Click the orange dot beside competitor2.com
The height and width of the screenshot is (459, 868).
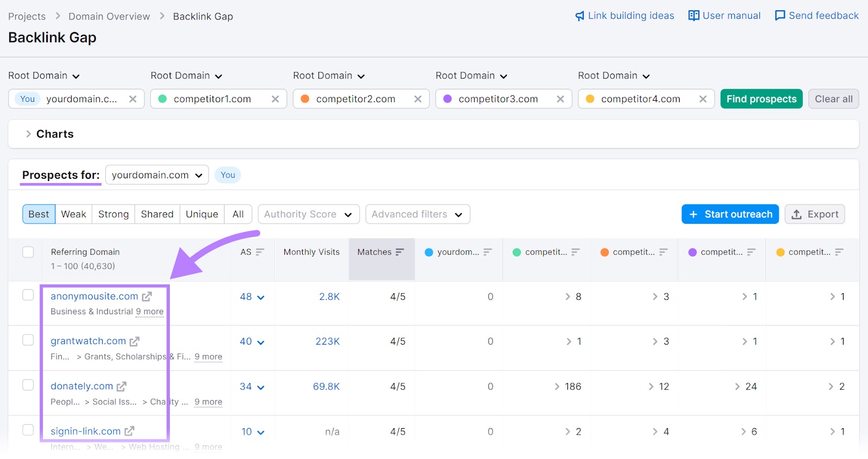(x=305, y=99)
